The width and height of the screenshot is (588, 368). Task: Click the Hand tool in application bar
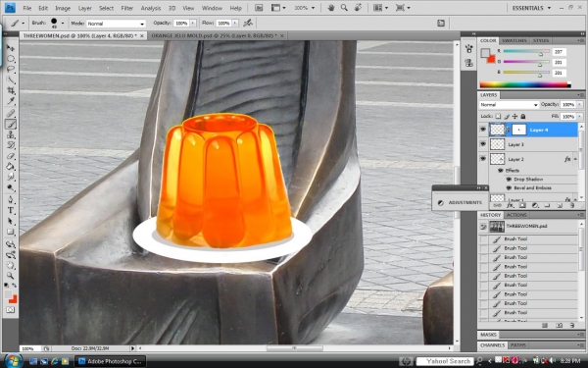click(331, 8)
